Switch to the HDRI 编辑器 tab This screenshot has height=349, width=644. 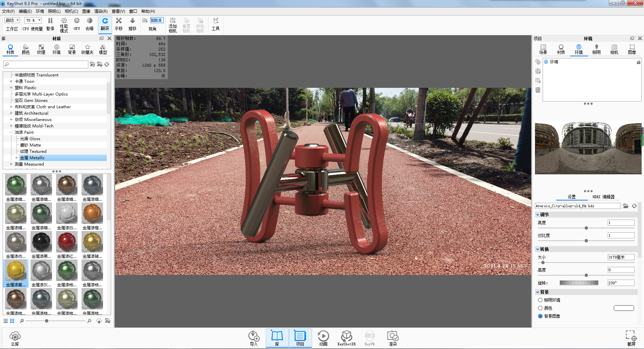coord(603,197)
